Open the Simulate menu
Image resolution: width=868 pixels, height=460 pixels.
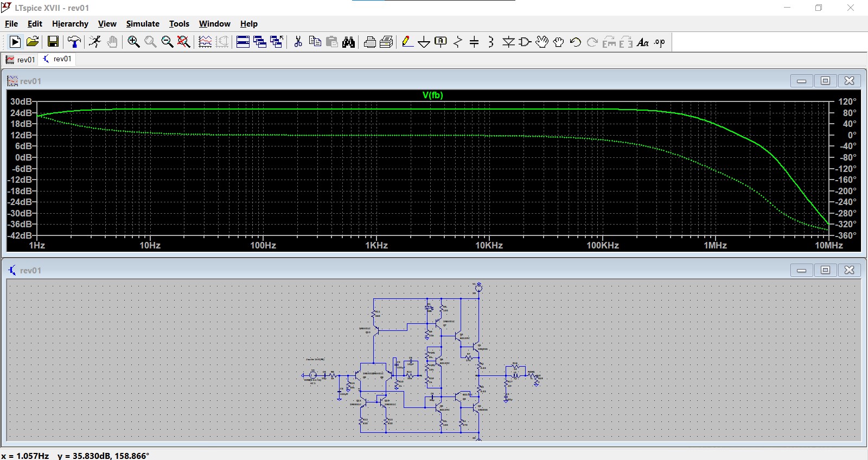point(143,24)
